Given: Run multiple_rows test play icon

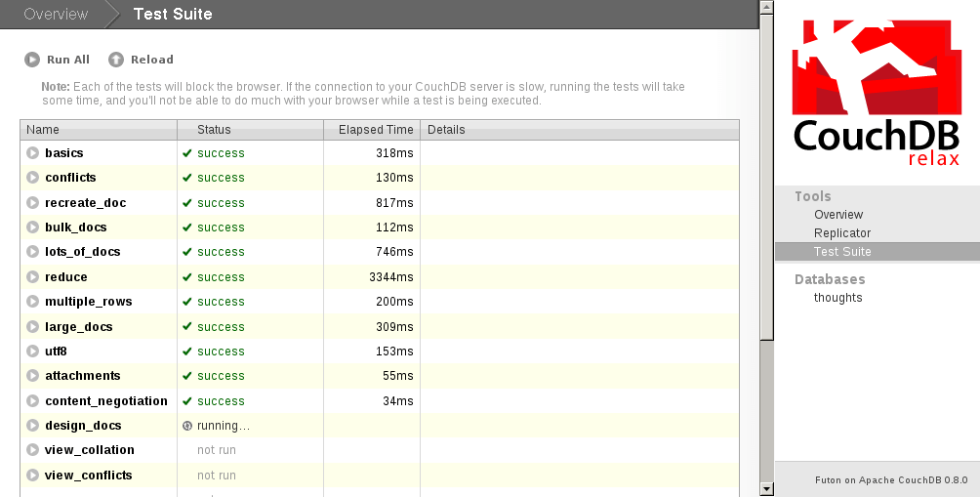Looking at the screenshot, I should [x=32, y=302].
